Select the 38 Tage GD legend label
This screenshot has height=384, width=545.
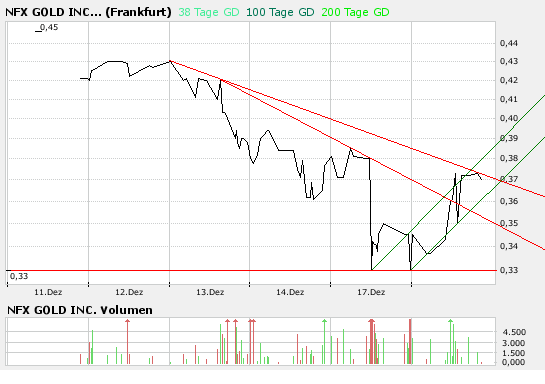click(x=209, y=12)
